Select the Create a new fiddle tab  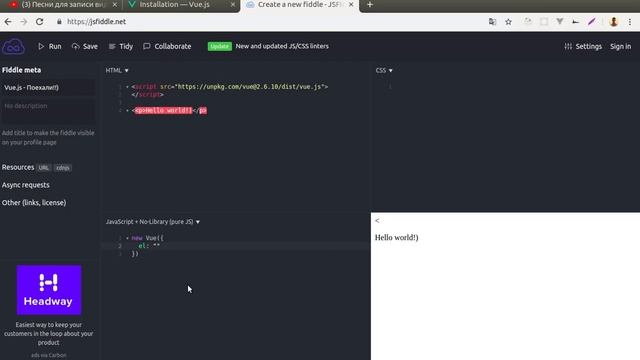tap(299, 5)
